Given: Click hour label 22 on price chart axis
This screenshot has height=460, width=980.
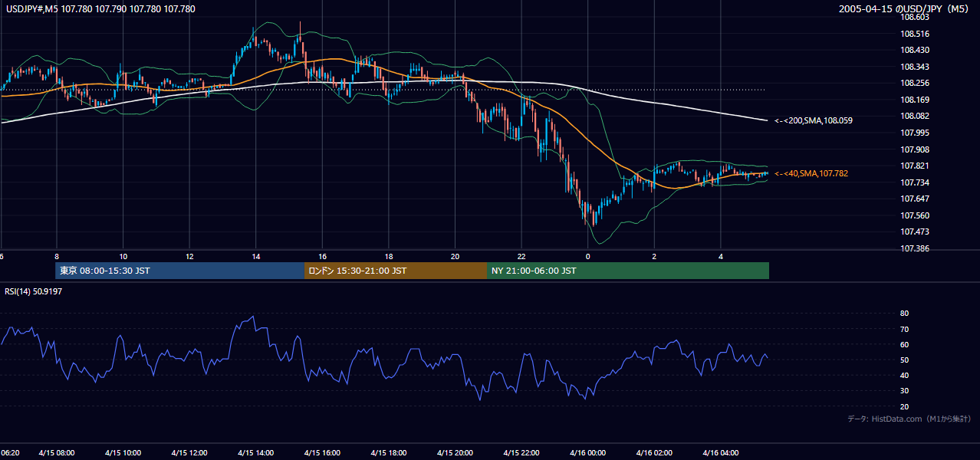Looking at the screenshot, I should point(521,256).
